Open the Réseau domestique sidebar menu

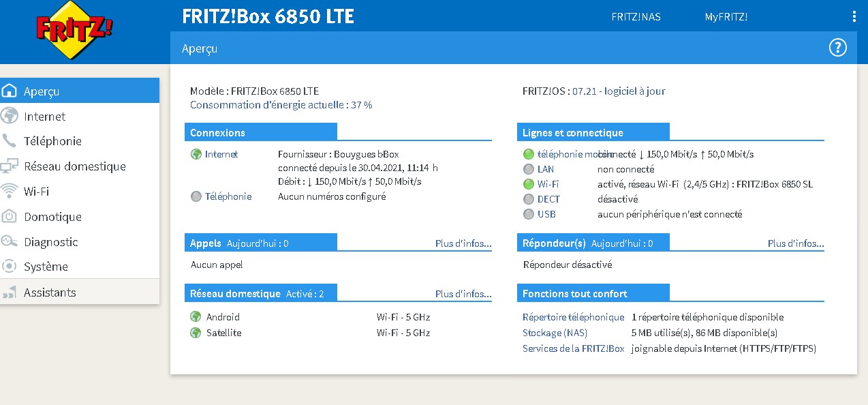(80, 166)
